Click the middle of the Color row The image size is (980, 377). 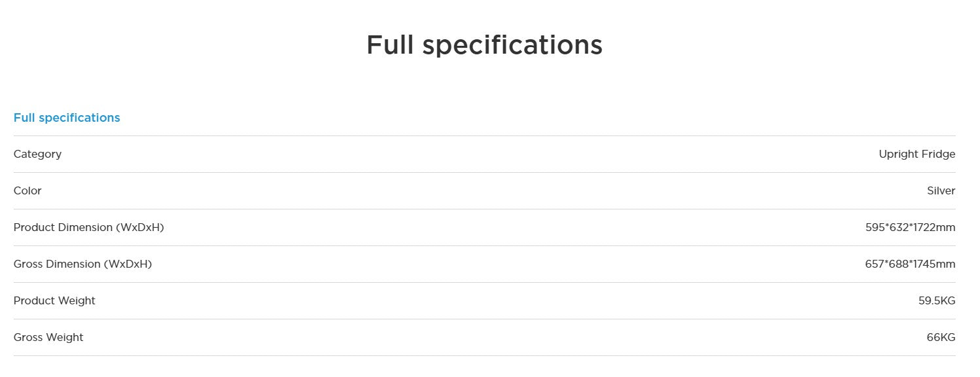tap(484, 191)
